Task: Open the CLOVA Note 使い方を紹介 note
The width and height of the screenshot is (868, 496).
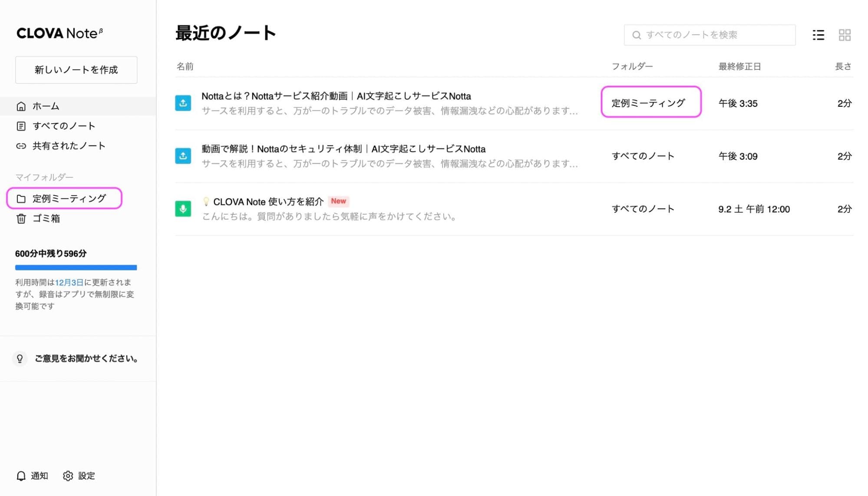Action: pyautogui.click(x=268, y=202)
